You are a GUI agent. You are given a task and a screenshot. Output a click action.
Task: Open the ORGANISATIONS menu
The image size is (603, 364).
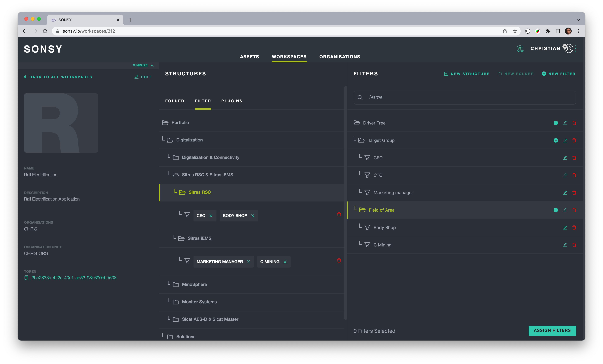point(340,57)
